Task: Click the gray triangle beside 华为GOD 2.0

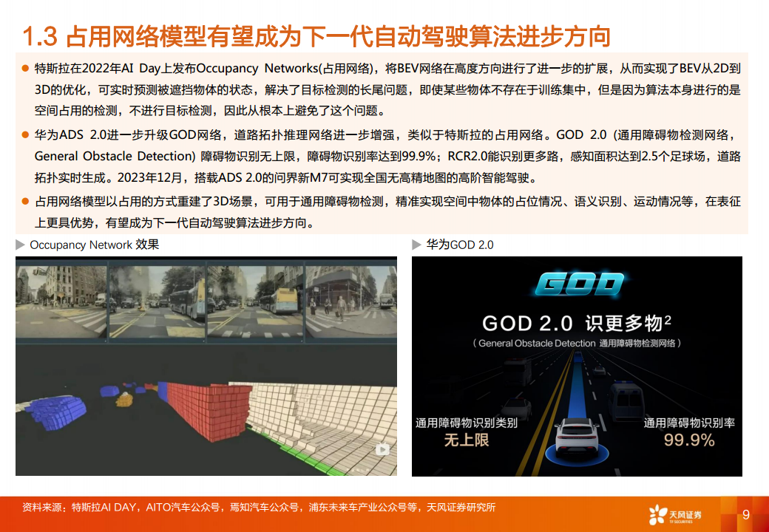Action: (x=416, y=245)
